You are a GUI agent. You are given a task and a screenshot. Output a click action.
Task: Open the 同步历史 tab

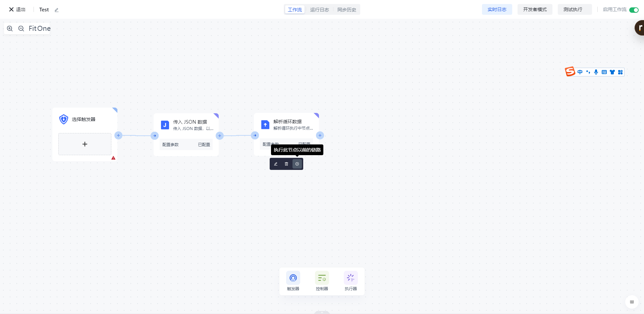coord(346,10)
